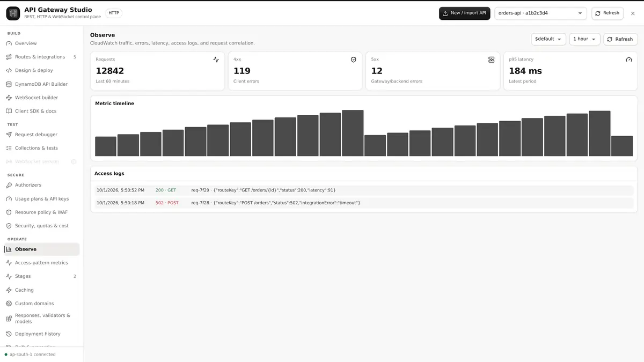Click the Deployment history icon
The width and height of the screenshot is (644, 362).
click(x=9, y=334)
